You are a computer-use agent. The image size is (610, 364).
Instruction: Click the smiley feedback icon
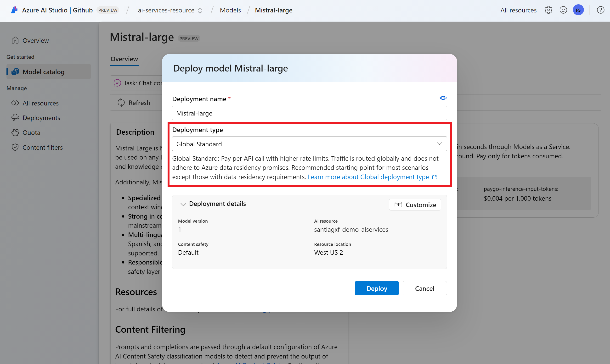coord(563,10)
